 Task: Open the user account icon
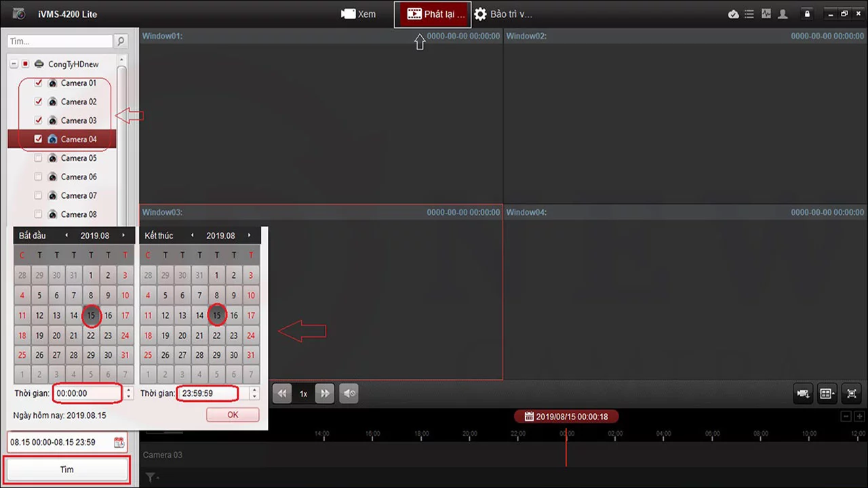pos(783,14)
